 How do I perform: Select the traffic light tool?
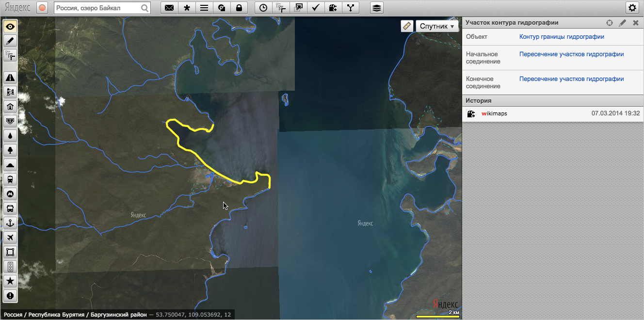tap(10, 267)
